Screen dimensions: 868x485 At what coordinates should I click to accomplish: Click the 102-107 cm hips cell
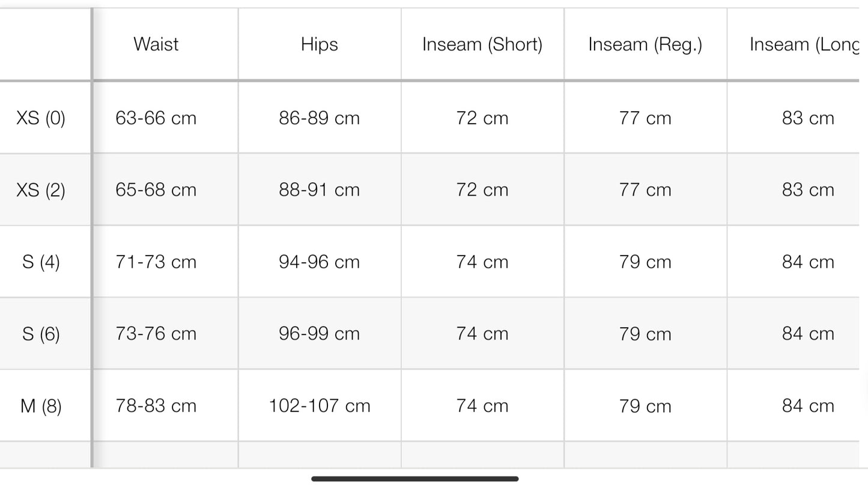(320, 406)
